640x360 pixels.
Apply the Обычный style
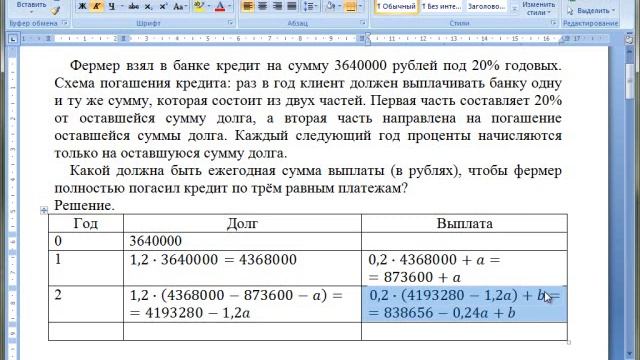pyautogui.click(x=396, y=6)
